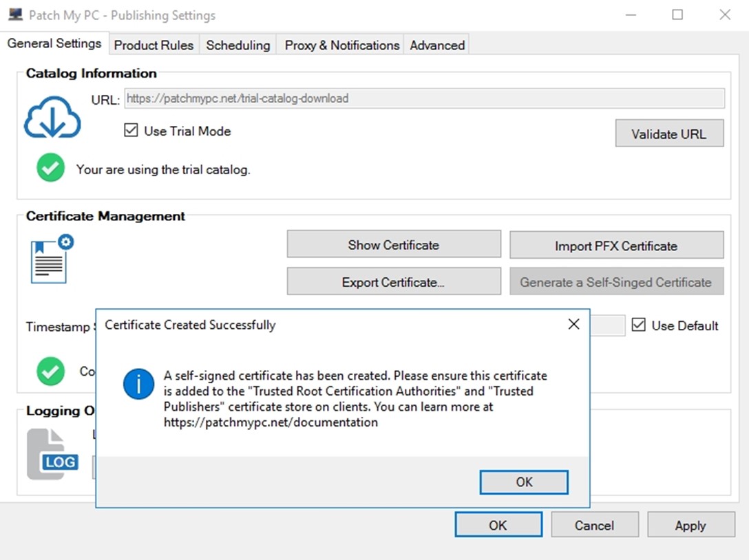Click the green checkmark in Certificate Management

coord(51,371)
